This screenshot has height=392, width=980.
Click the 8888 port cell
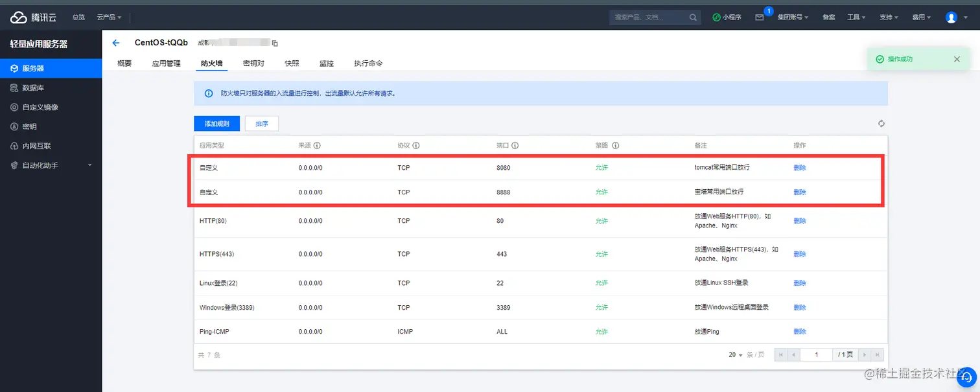pos(504,192)
